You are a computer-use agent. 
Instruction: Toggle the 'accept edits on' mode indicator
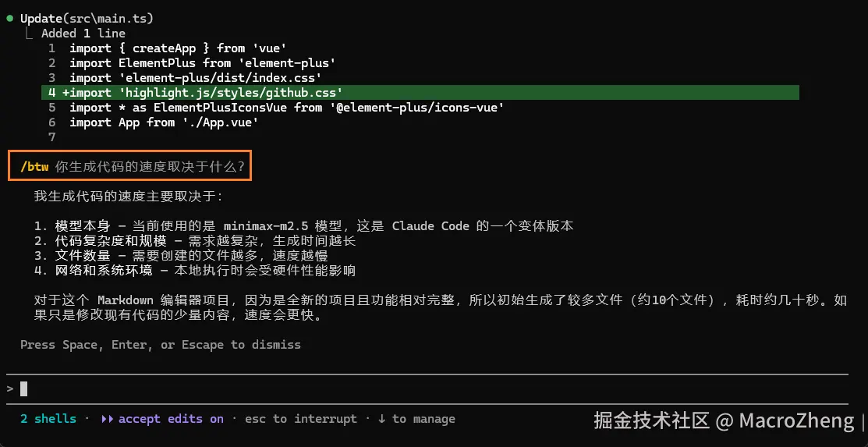pyautogui.click(x=171, y=419)
